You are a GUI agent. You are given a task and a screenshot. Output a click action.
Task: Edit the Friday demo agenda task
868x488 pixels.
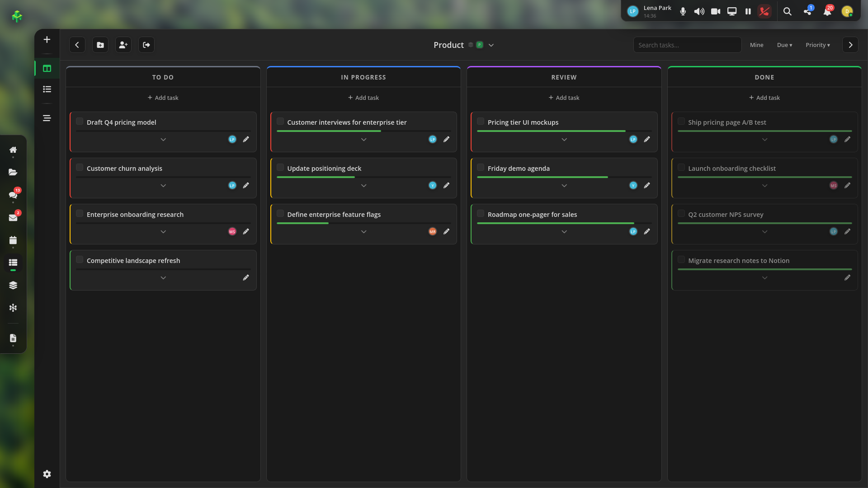point(647,185)
